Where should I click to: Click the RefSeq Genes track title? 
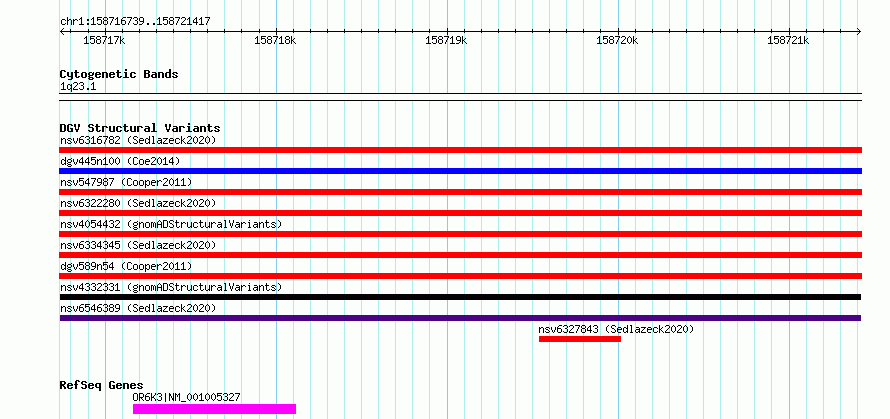[101, 386]
